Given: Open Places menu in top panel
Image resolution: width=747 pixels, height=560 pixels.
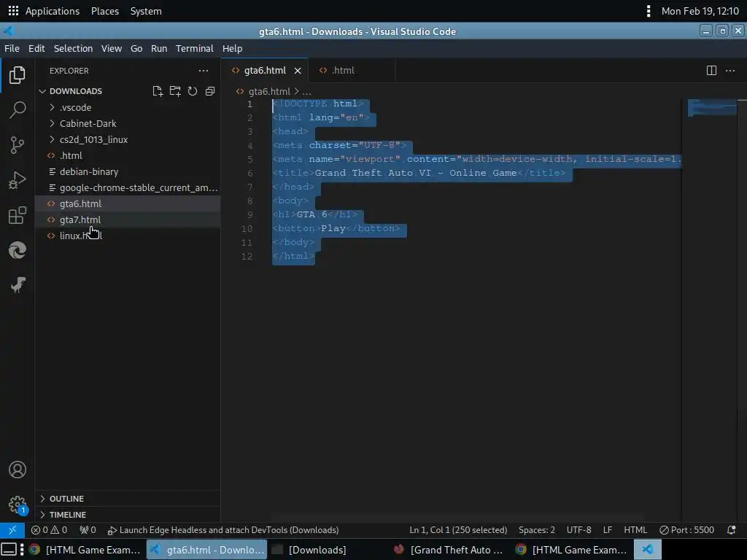Looking at the screenshot, I should (x=105, y=11).
